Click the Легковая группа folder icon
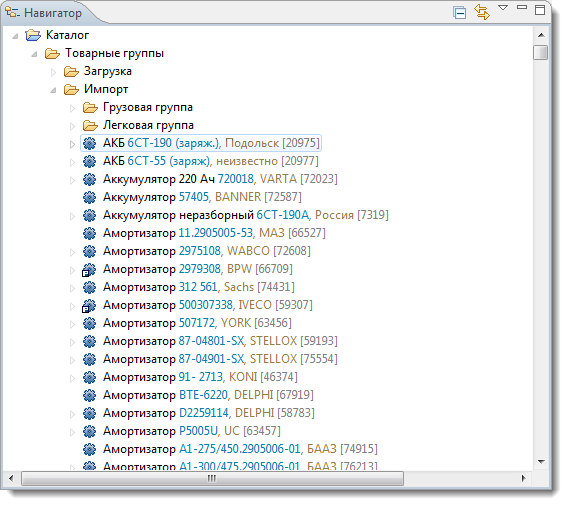Screen dimensions: 567x505 90,125
